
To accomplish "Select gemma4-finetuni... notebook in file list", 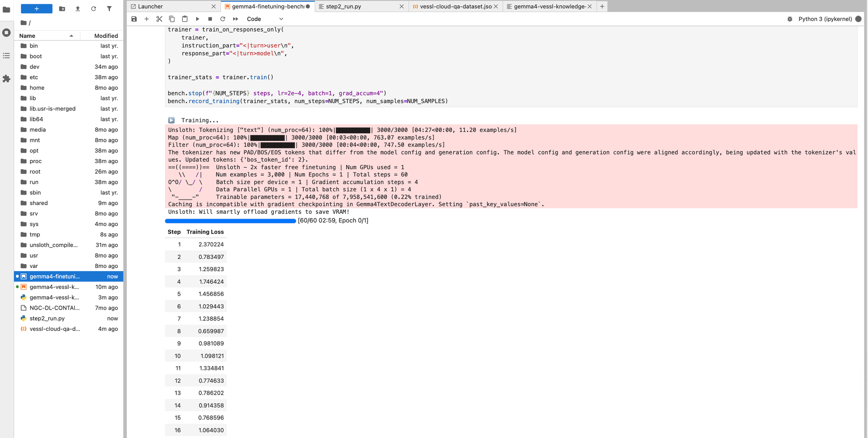I will (x=69, y=277).
